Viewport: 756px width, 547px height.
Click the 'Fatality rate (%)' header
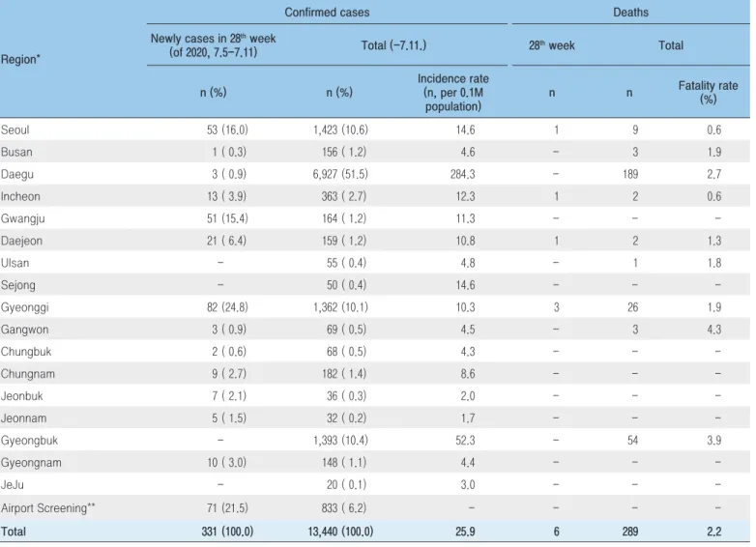pyautogui.click(x=708, y=92)
